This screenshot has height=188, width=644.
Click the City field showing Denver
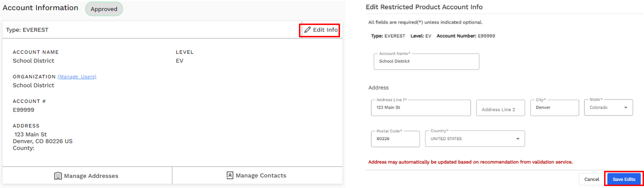(554, 107)
